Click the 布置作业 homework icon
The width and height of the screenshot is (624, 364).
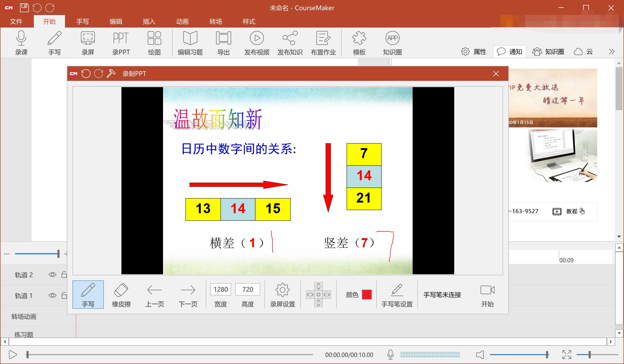click(x=323, y=42)
